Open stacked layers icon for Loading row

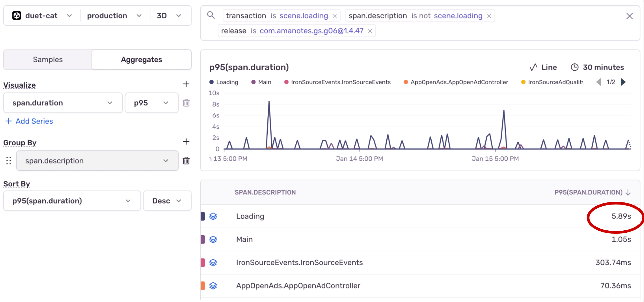[x=213, y=216]
